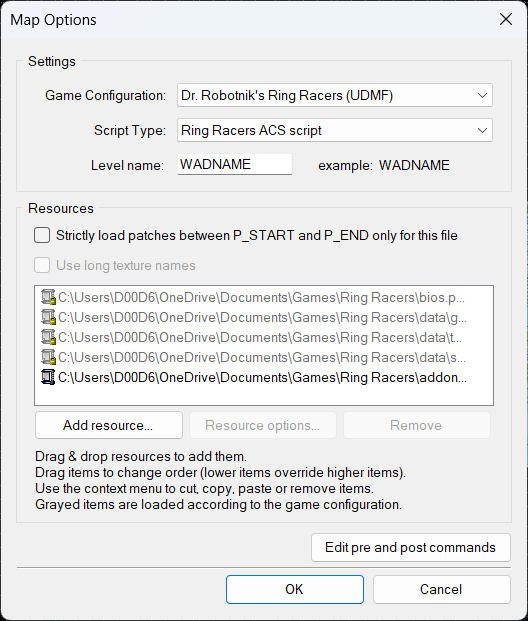This screenshot has width=528, height=621.
Task: Click the Level name input field
Action: tap(235, 164)
